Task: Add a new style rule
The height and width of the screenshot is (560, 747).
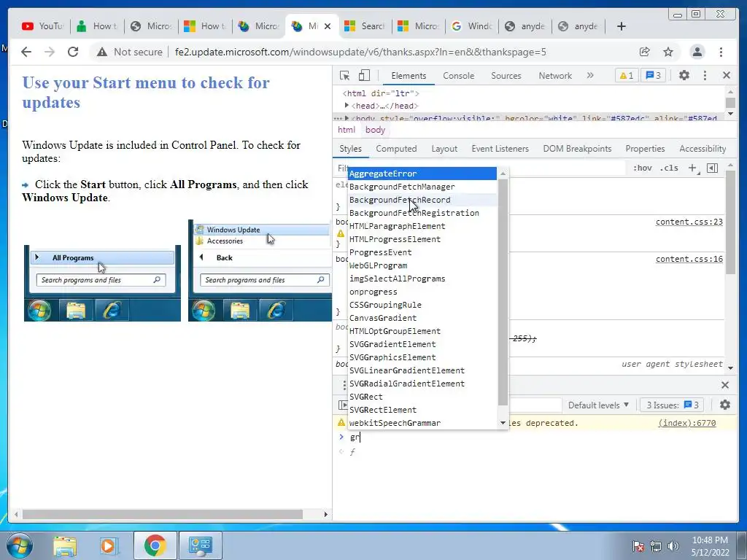Action: (693, 168)
